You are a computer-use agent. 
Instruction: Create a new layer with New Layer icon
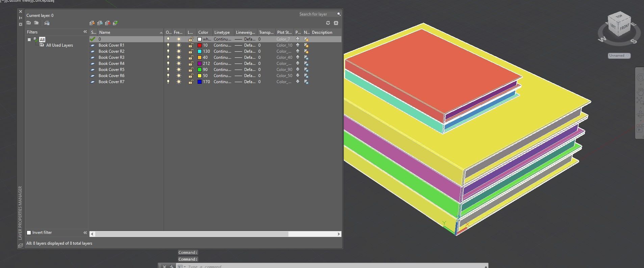pyautogui.click(x=92, y=23)
